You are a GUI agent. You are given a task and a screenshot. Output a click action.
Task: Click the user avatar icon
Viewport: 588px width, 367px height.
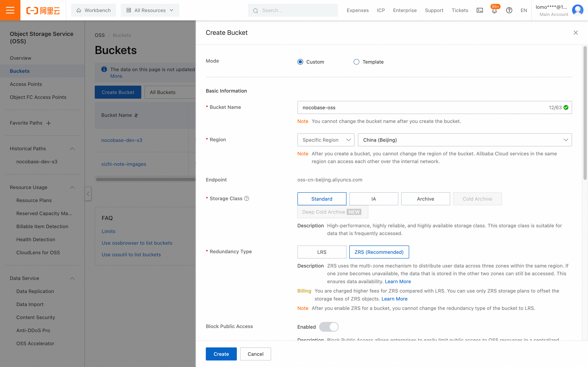[577, 10]
